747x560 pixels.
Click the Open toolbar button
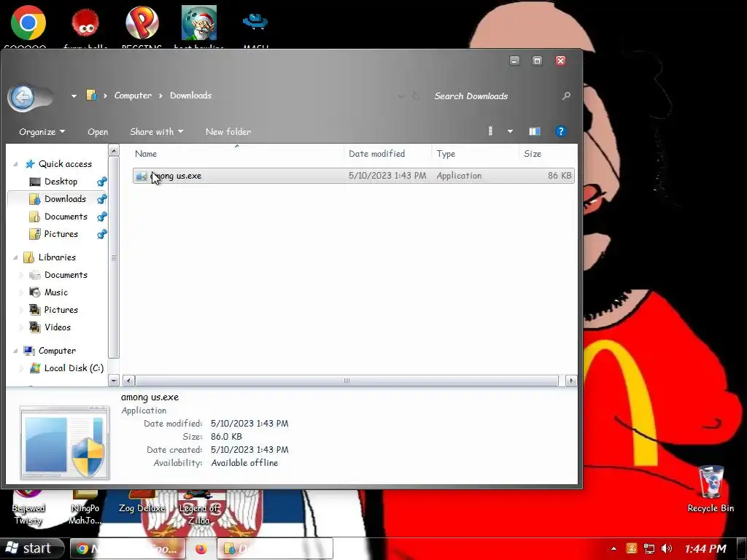(98, 131)
